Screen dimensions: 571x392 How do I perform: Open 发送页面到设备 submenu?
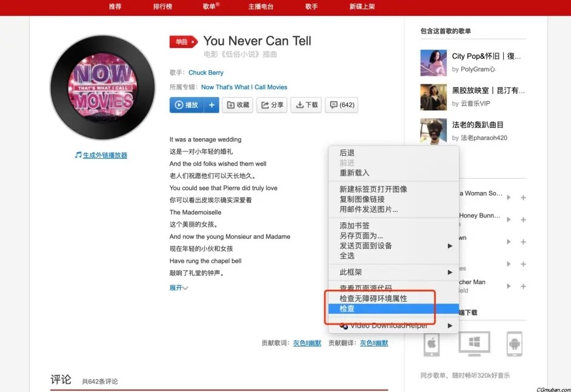click(393, 246)
